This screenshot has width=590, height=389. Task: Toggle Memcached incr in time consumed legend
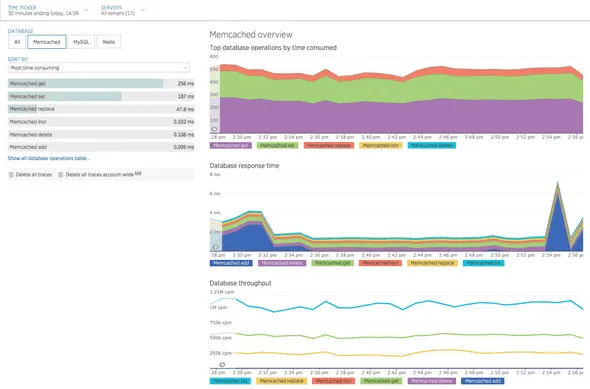pos(381,145)
